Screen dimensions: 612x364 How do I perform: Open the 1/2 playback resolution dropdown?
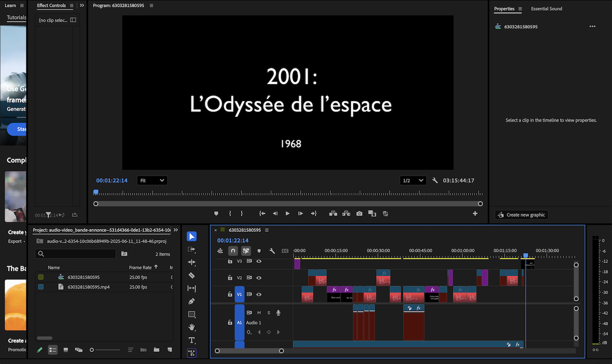413,180
